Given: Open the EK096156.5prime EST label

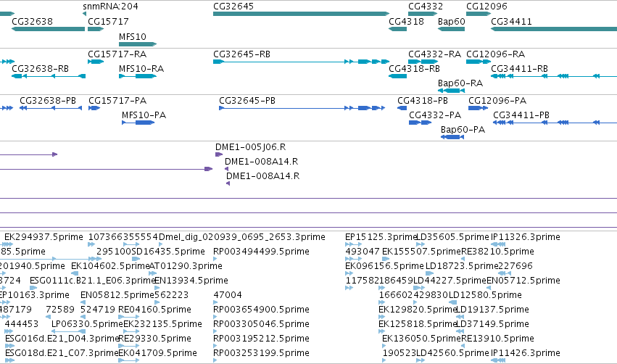Looking at the screenshot, I should [384, 266].
